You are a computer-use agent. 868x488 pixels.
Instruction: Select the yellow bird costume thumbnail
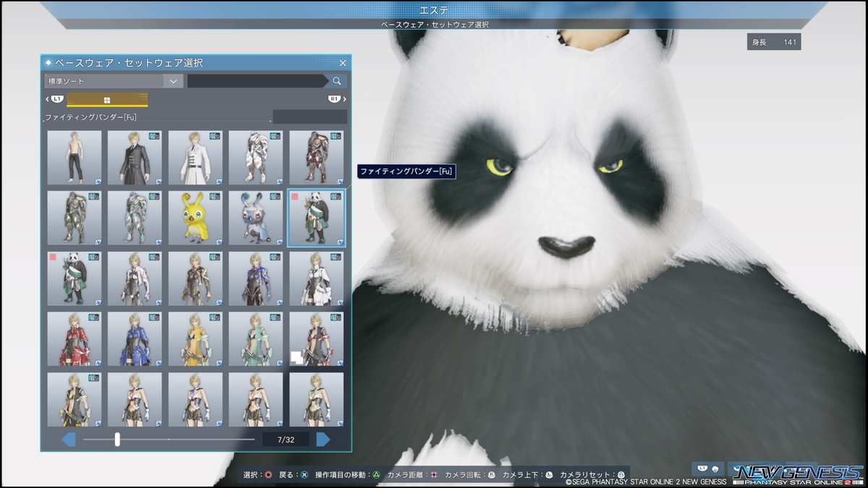tap(196, 218)
